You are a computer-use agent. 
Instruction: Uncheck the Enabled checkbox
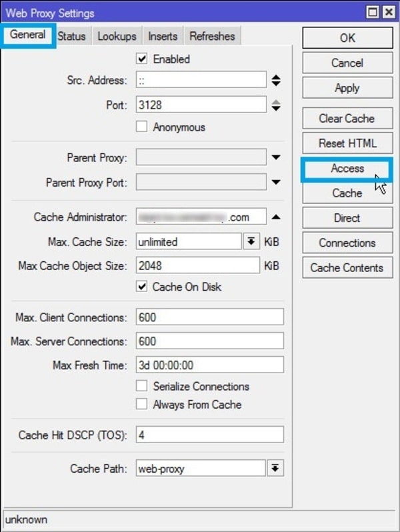click(x=141, y=59)
